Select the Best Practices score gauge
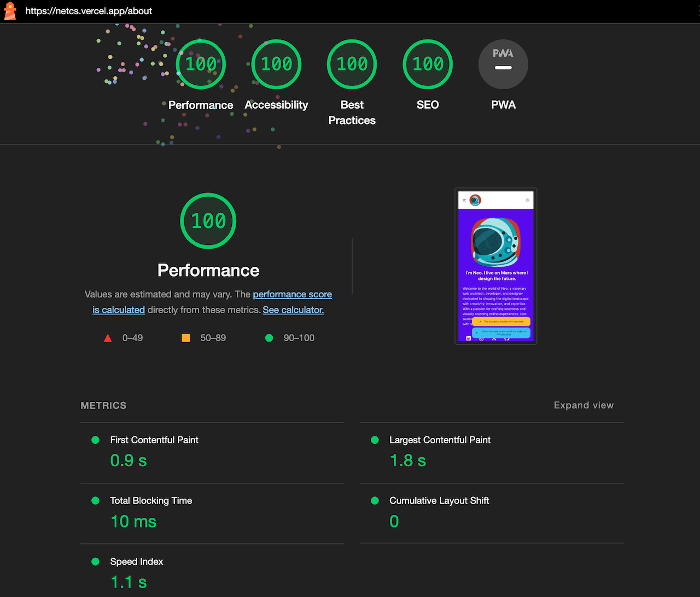Viewport: 700px width, 597px height. pos(352,65)
